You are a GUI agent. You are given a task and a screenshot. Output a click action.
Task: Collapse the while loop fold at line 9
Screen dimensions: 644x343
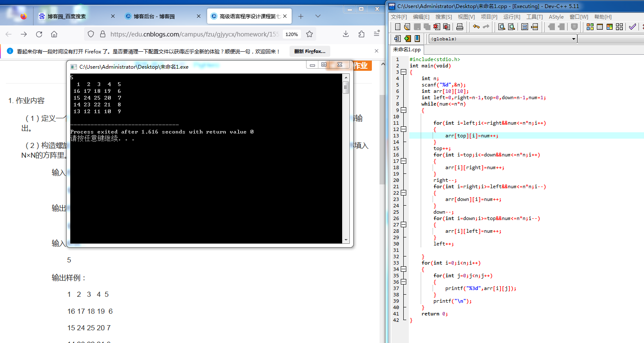coord(403,110)
